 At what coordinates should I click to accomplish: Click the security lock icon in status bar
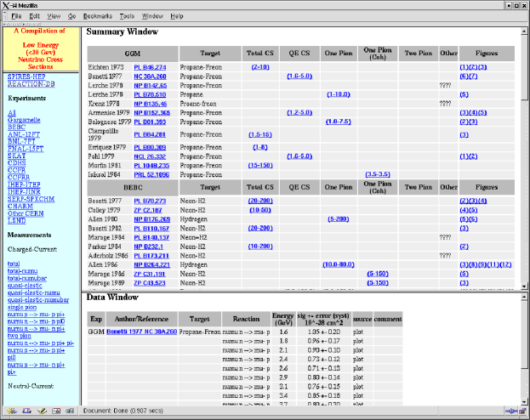point(523,411)
